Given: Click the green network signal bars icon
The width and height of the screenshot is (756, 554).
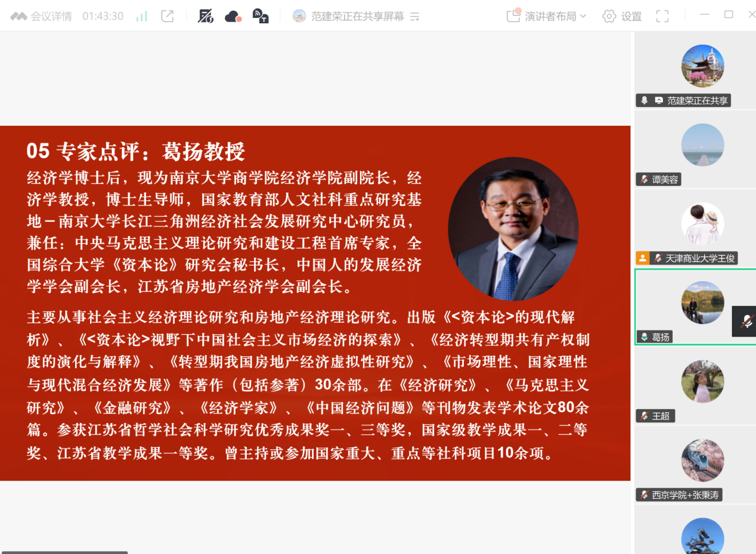Looking at the screenshot, I should (142, 16).
